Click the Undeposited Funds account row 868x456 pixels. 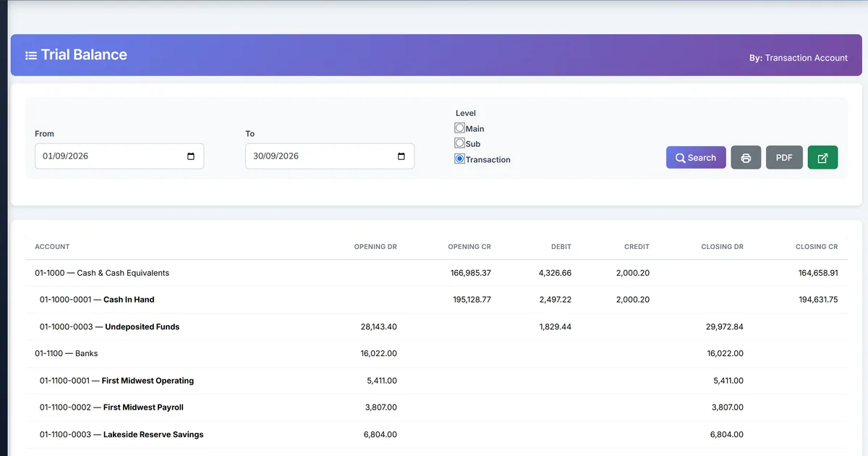click(436, 327)
